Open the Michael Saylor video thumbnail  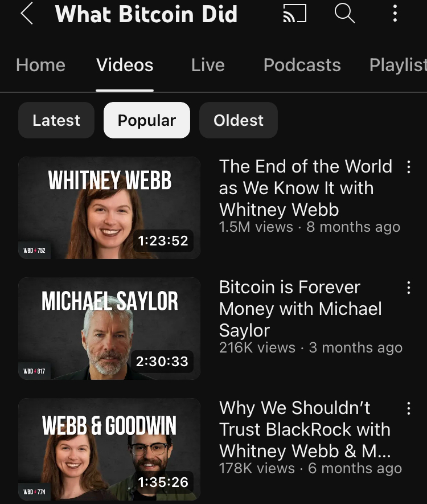pos(109,329)
